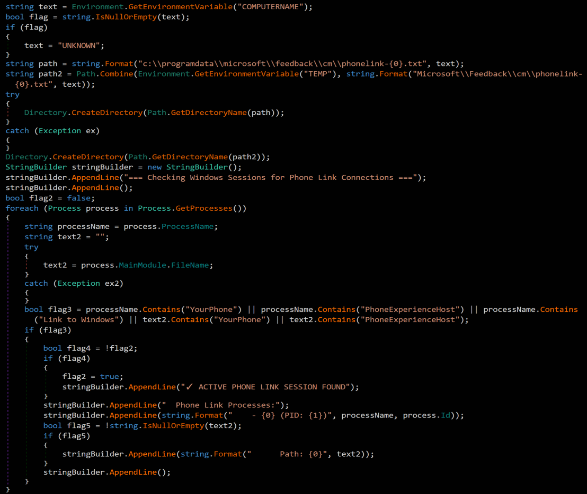This screenshot has width=587, height=494.
Task: Click the process.Id property
Action: 427,416
